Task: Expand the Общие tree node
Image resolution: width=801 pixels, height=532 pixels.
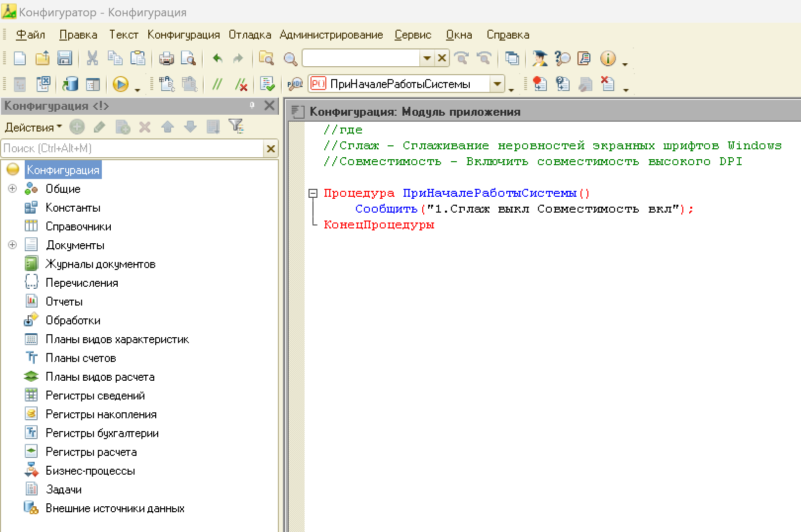Action: pyautogui.click(x=12, y=189)
